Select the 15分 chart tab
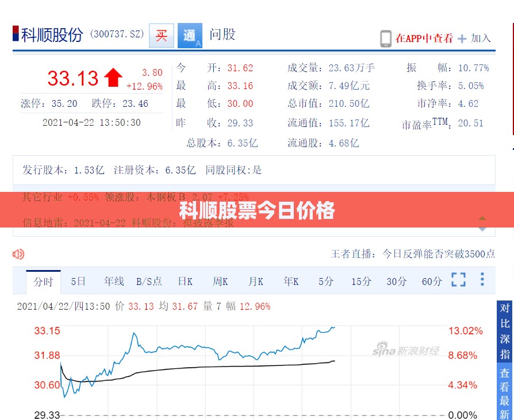Image resolution: width=514 pixels, height=420 pixels. (361, 282)
